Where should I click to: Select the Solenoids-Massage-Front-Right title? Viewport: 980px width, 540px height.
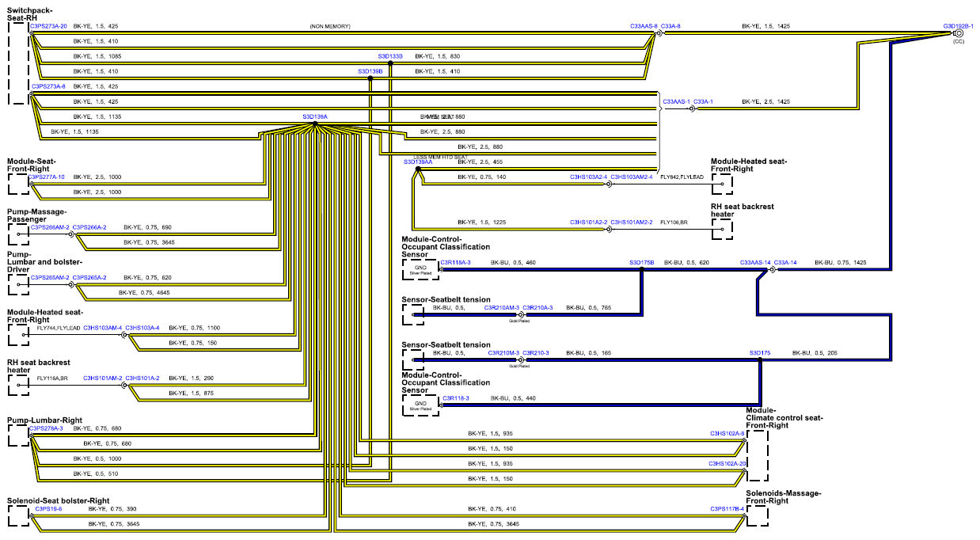(784, 496)
